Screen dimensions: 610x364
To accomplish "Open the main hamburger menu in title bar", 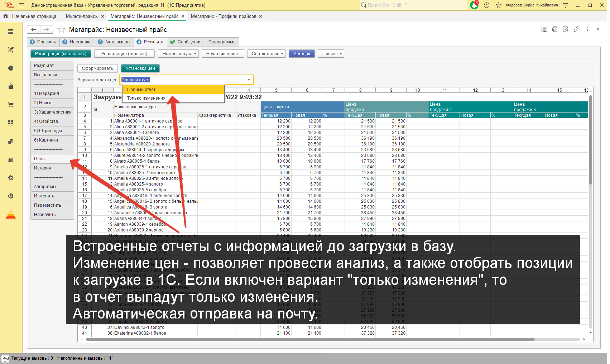I will 22,5.
